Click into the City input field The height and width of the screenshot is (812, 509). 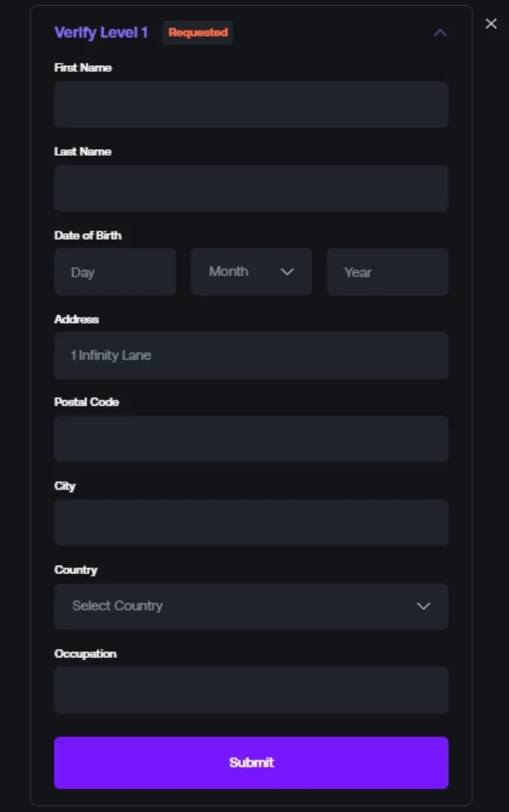click(250, 523)
